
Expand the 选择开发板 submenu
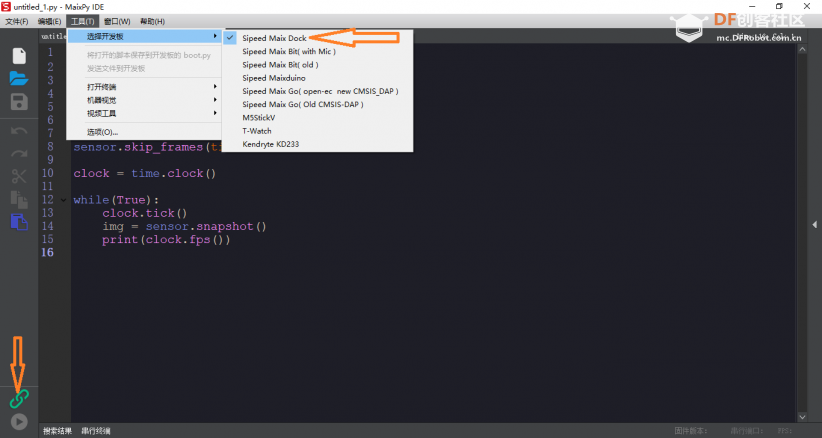pyautogui.click(x=145, y=36)
